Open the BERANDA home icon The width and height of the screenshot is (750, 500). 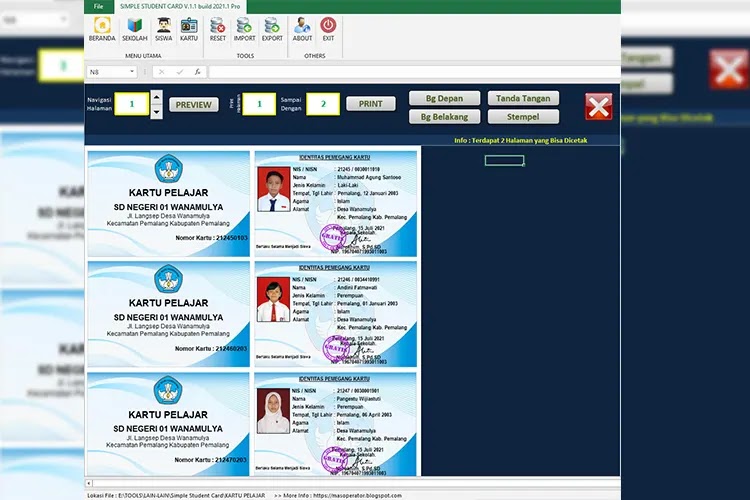click(102, 29)
